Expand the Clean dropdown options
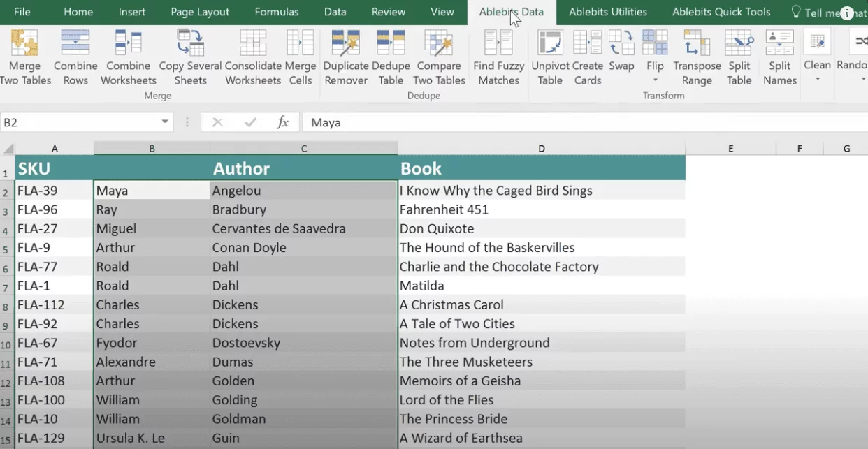 tap(817, 79)
